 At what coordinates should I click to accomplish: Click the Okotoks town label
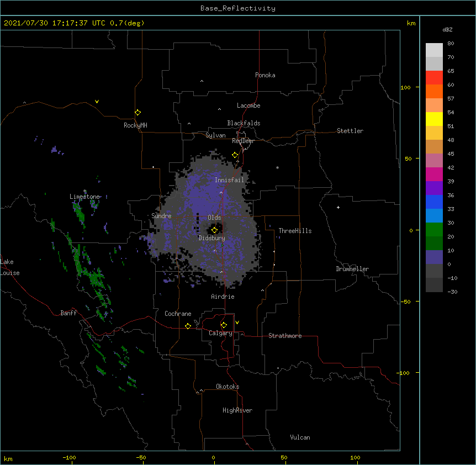228,387
